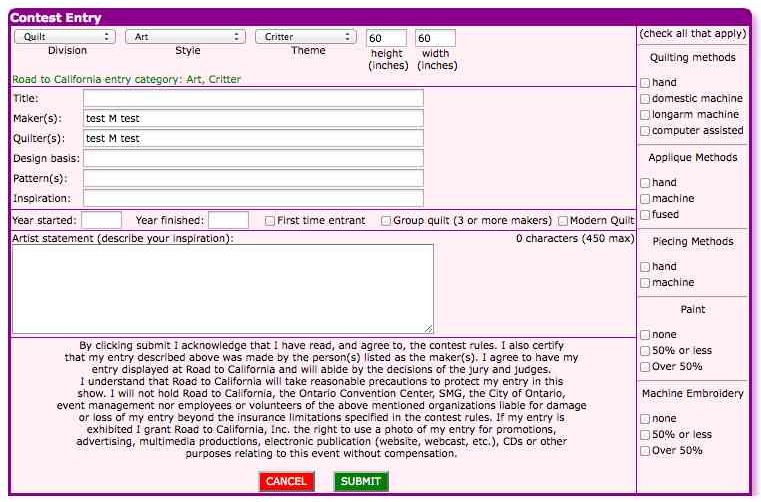761x502 pixels.
Task: Check Over 50% under Machine Embroidery
Action: coord(645,451)
